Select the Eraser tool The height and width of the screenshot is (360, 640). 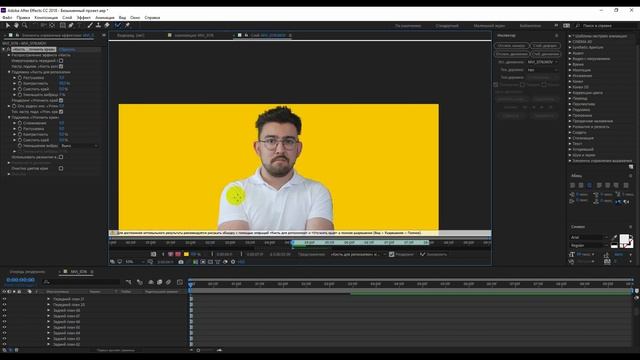click(107, 25)
